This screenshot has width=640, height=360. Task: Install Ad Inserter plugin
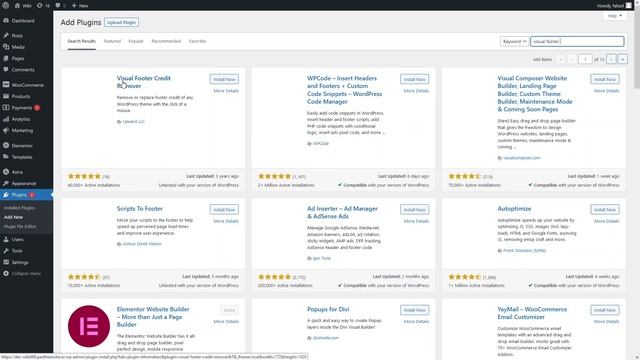click(x=414, y=209)
